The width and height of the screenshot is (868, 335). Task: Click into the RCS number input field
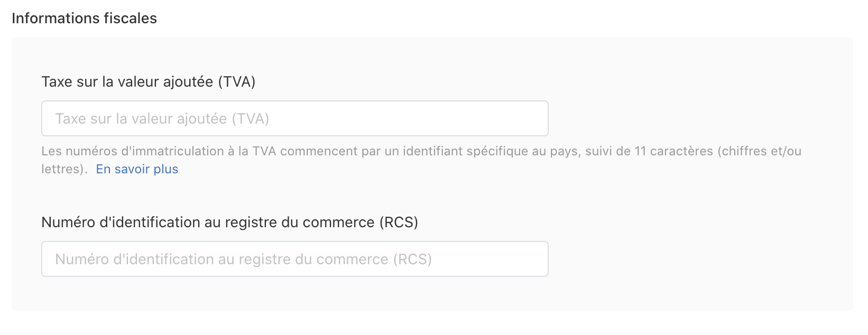[295, 259]
